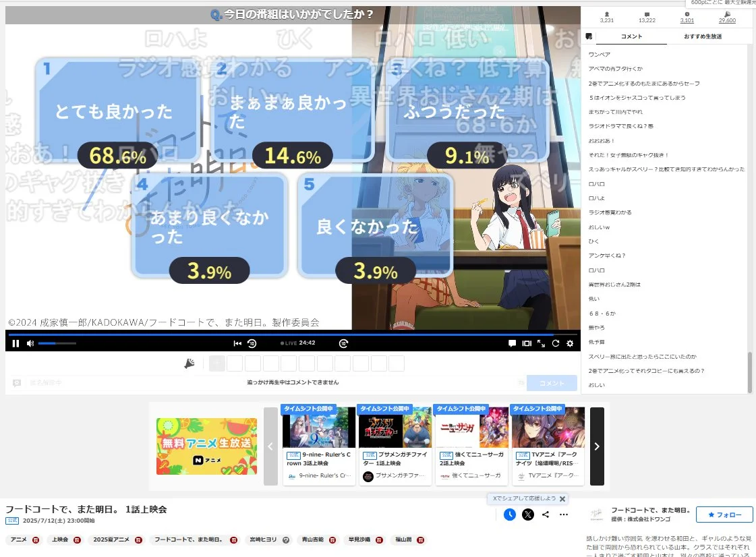Adjust the player volume slider
Viewport: 756px width, 557px height.
click(57, 343)
